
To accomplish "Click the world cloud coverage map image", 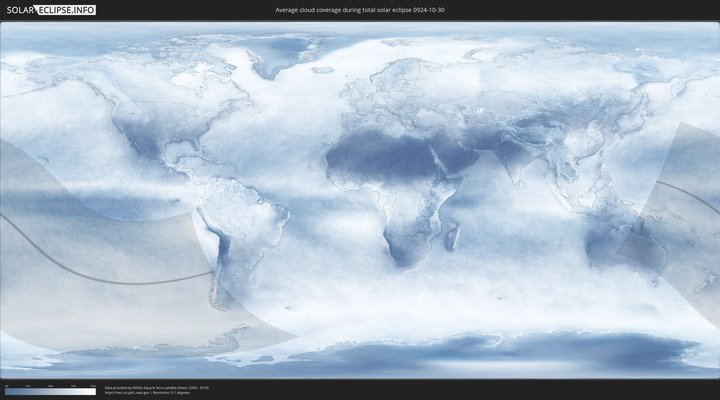I will pyautogui.click(x=360, y=200).
